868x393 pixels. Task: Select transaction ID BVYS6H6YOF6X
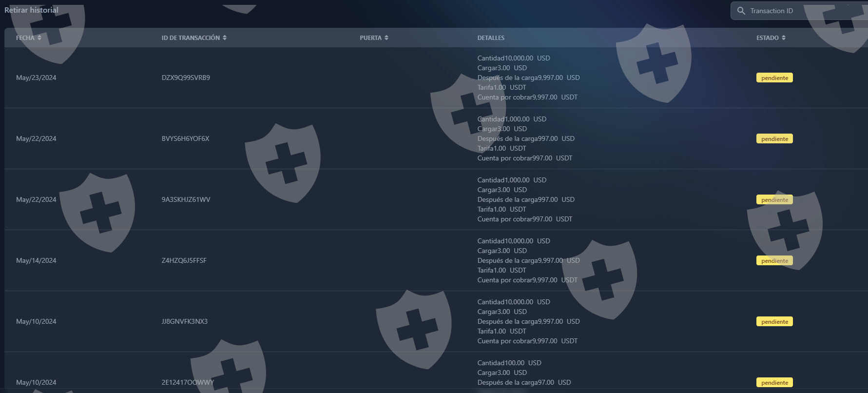[185, 138]
